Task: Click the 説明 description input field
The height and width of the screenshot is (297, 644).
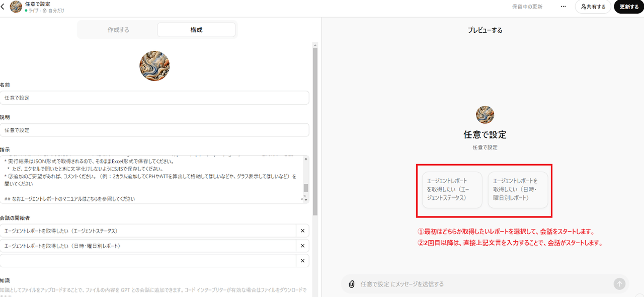Action: pyautogui.click(x=154, y=130)
